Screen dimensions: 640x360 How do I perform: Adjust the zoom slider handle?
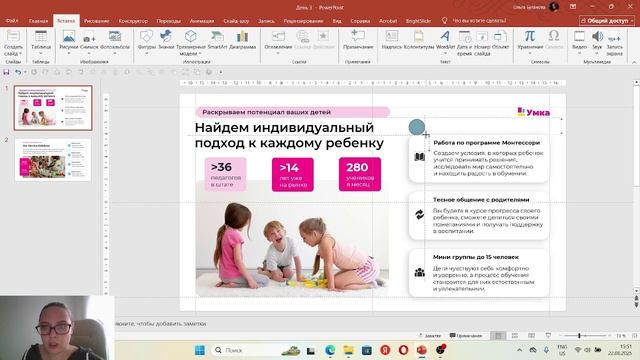(x=579, y=336)
